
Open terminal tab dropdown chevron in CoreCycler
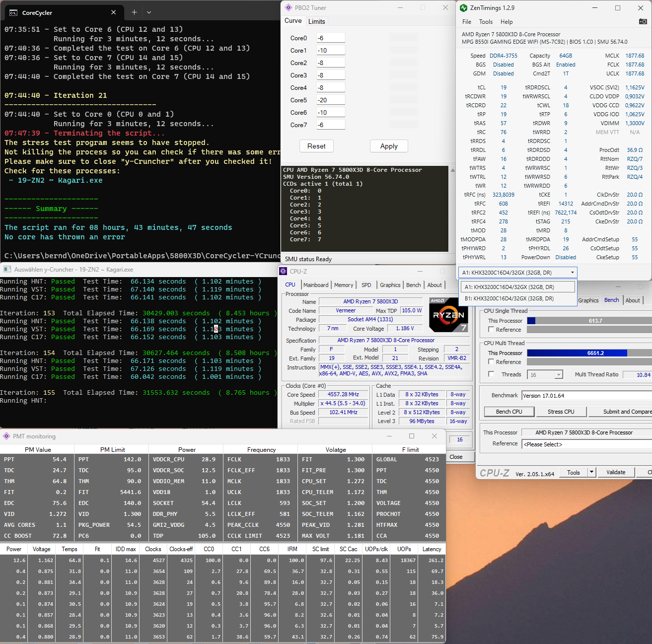pyautogui.click(x=149, y=12)
